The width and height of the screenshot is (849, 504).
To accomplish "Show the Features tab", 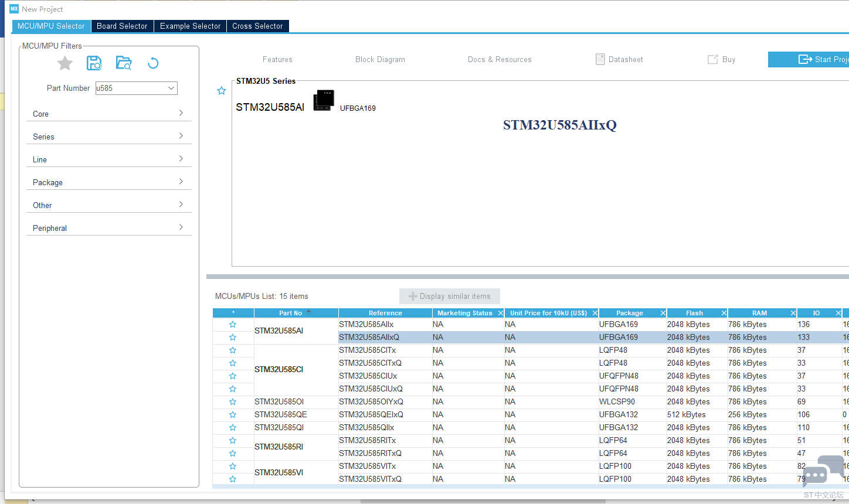I will [277, 59].
